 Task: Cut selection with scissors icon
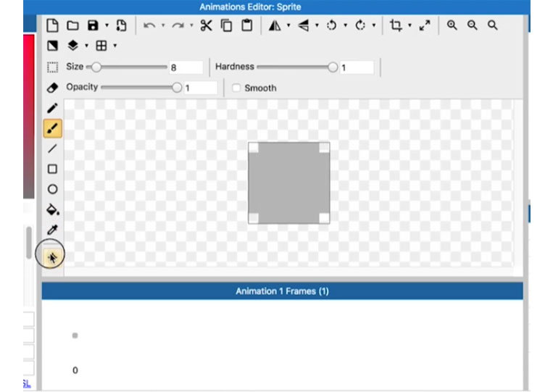(206, 25)
